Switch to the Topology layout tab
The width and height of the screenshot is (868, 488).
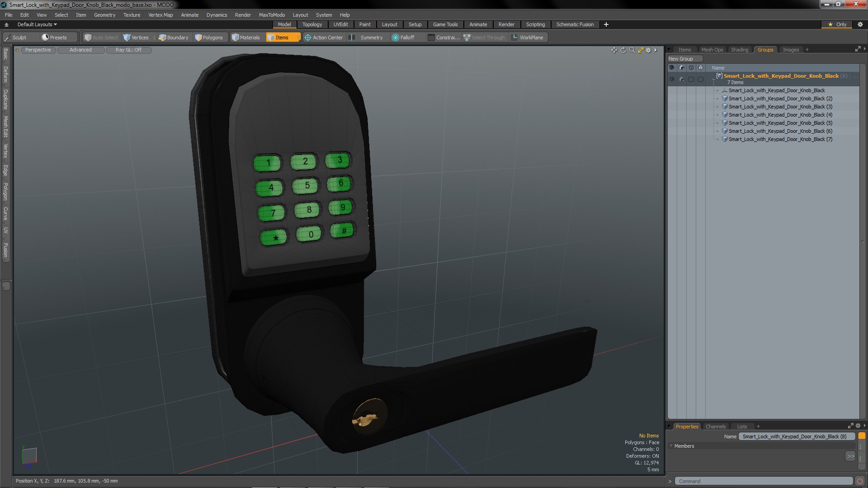312,24
